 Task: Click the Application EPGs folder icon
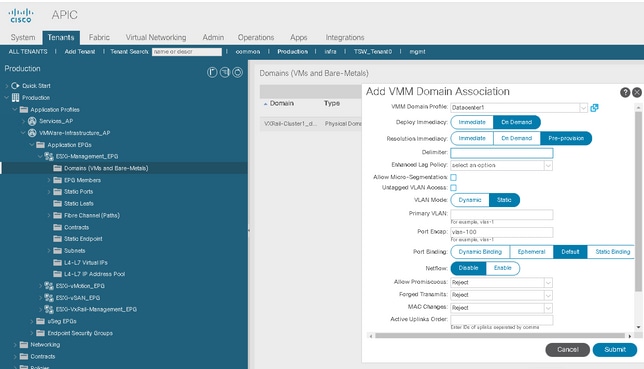coord(40,145)
